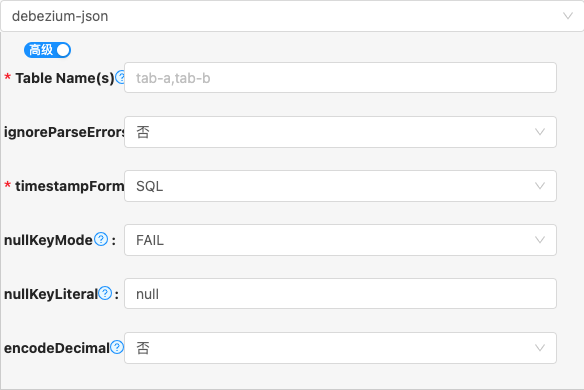Image resolution: width=584 pixels, height=390 pixels.
Task: Open the nullKeyMode dropdown showing FAIL
Action: 340,240
